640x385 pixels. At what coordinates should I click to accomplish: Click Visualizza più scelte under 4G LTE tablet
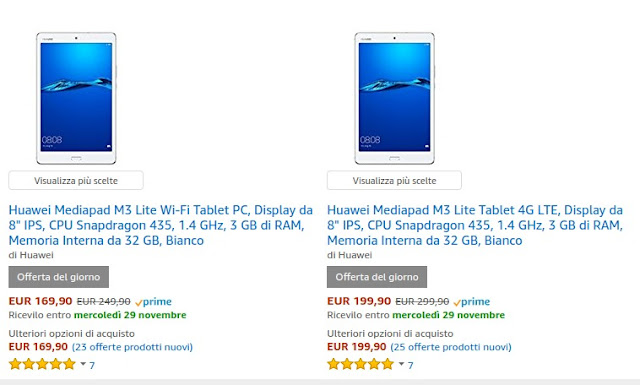(x=394, y=180)
